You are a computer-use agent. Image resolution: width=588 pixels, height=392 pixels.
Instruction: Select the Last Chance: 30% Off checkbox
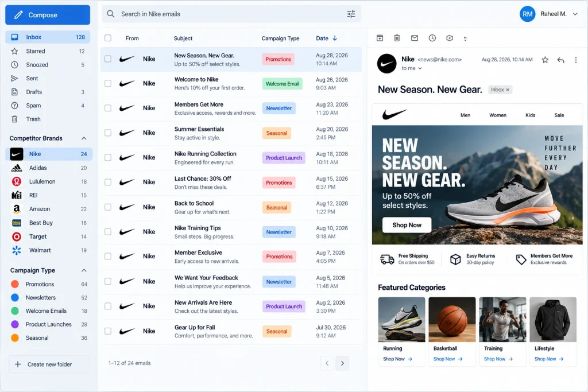pyautogui.click(x=108, y=182)
